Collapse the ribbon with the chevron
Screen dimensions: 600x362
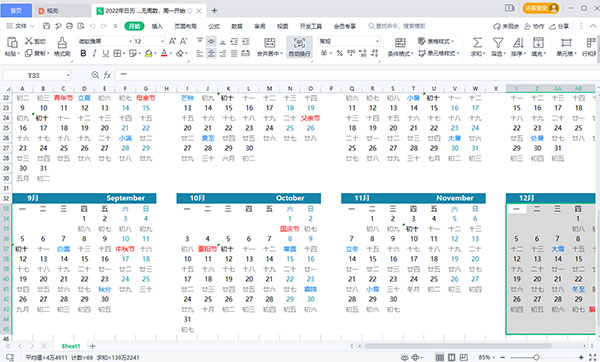click(x=593, y=26)
